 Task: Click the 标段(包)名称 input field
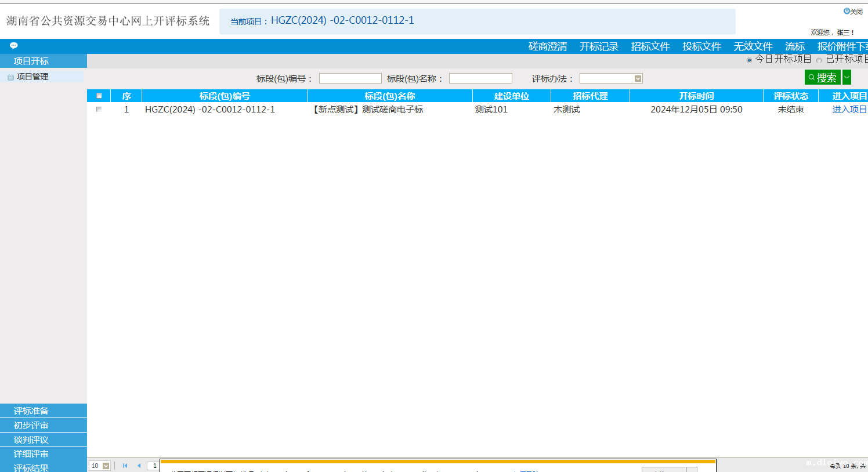point(480,78)
